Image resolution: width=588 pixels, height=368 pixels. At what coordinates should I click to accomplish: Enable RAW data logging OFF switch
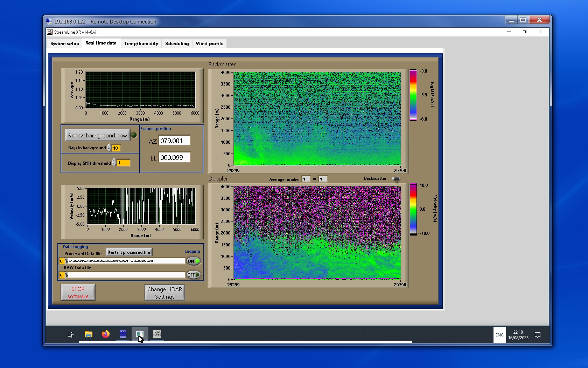click(x=194, y=275)
